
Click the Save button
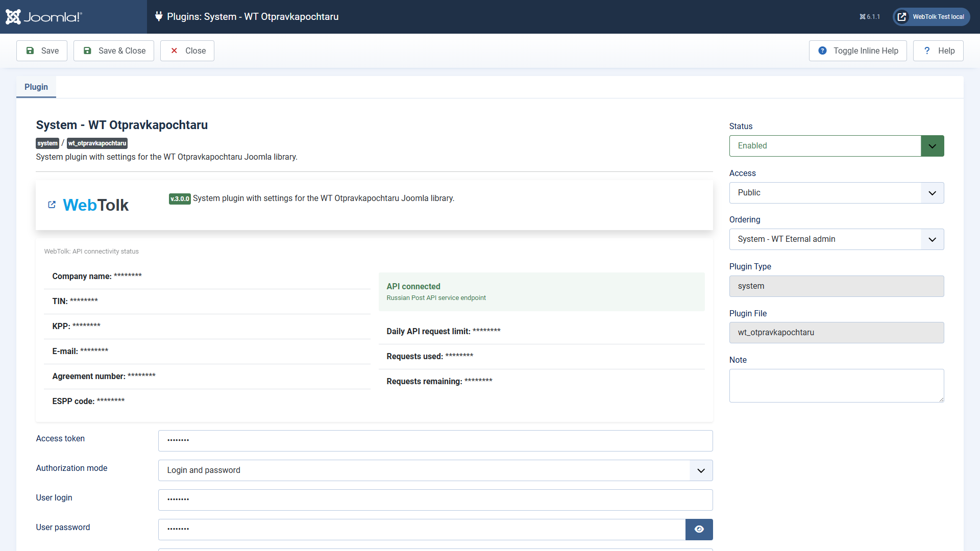tap(42, 51)
